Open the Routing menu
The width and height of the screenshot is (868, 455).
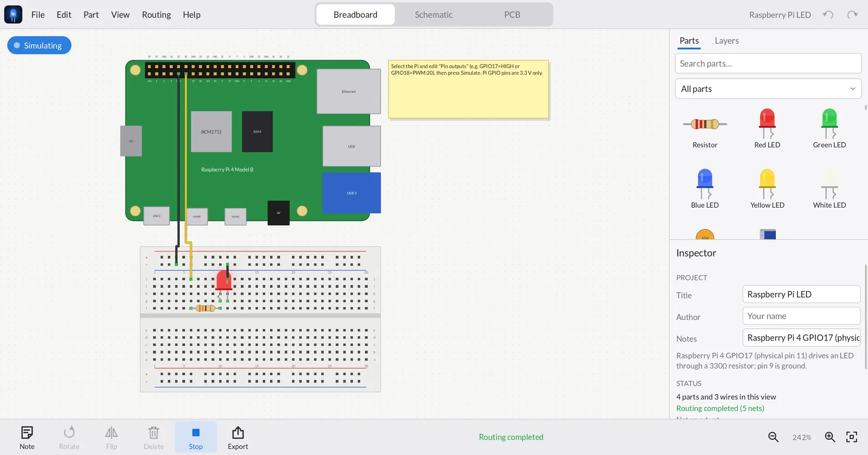click(x=156, y=15)
